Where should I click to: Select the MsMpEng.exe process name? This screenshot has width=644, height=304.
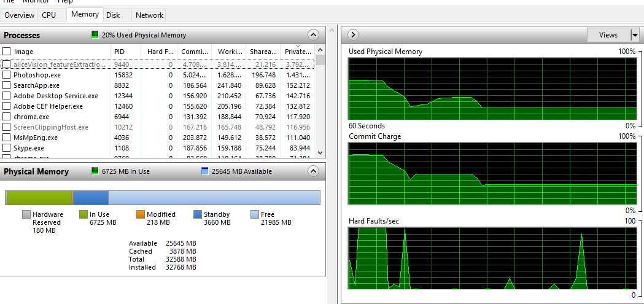point(36,138)
